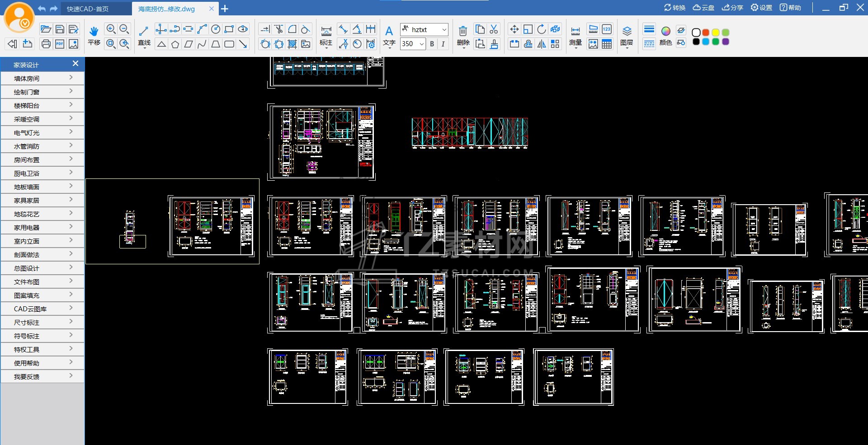The height and width of the screenshot is (445, 868).
Task: Open the hztxt font dropdown
Action: point(443,30)
